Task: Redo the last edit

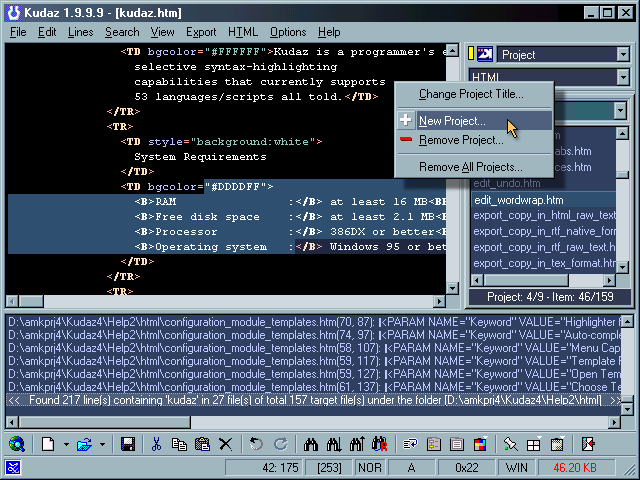Action: tap(280, 444)
